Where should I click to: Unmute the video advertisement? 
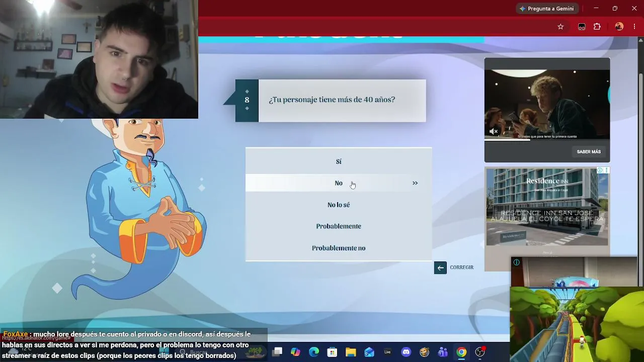tap(494, 132)
